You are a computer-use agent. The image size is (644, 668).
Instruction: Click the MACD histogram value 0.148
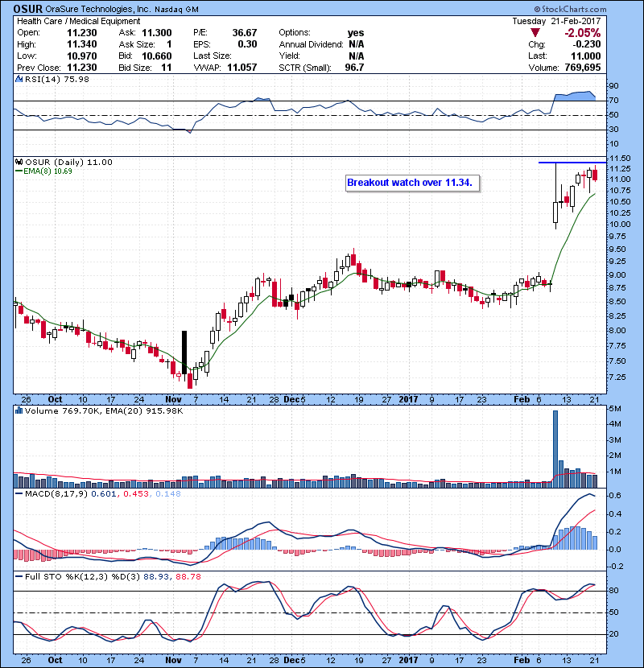(168, 494)
